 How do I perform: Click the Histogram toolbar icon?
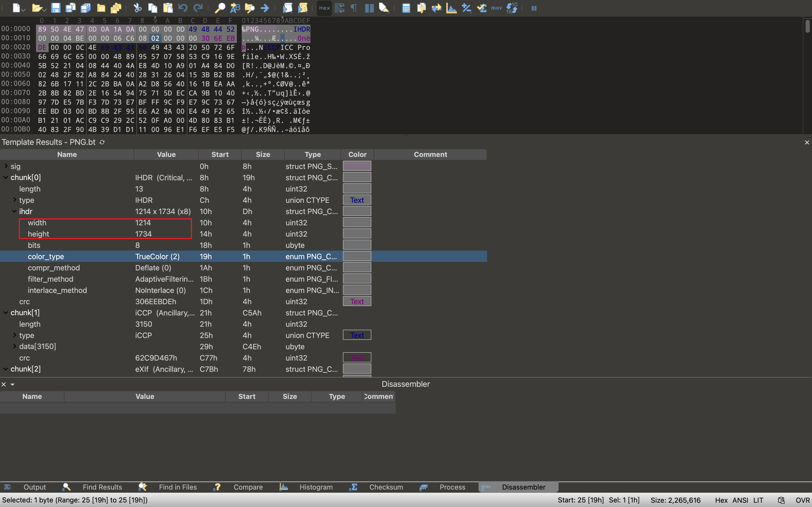tap(451, 8)
